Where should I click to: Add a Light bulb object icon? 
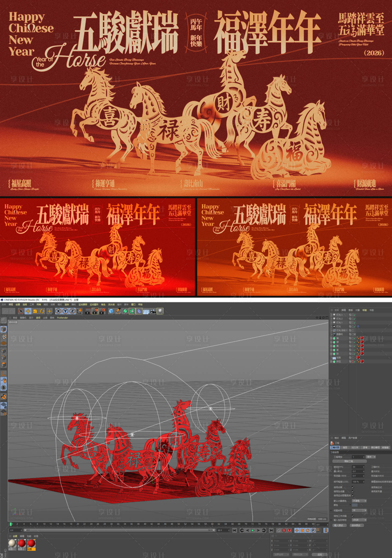coord(160,311)
